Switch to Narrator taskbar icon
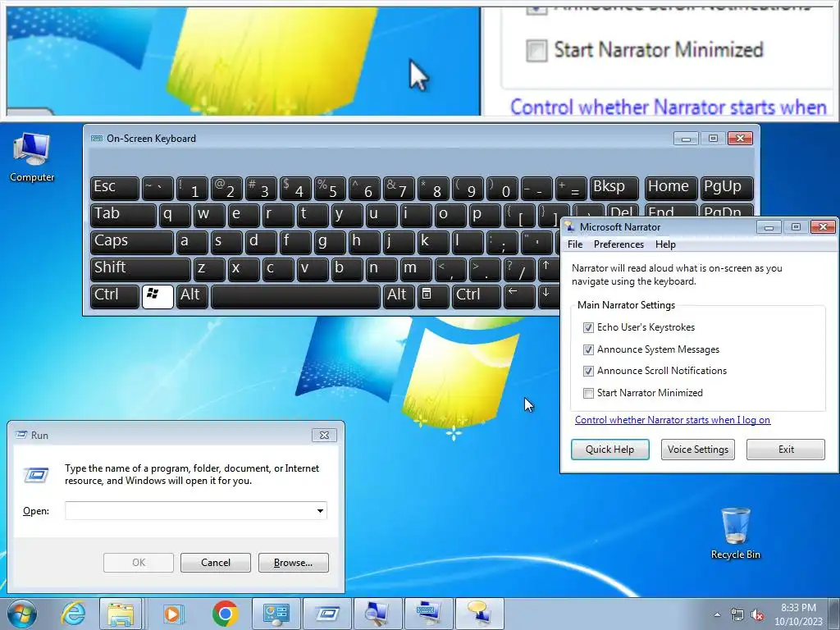This screenshot has width=840, height=630. (x=479, y=614)
